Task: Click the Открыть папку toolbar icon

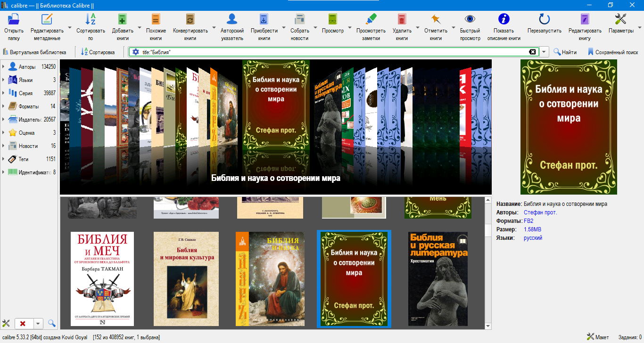Action: (14, 19)
